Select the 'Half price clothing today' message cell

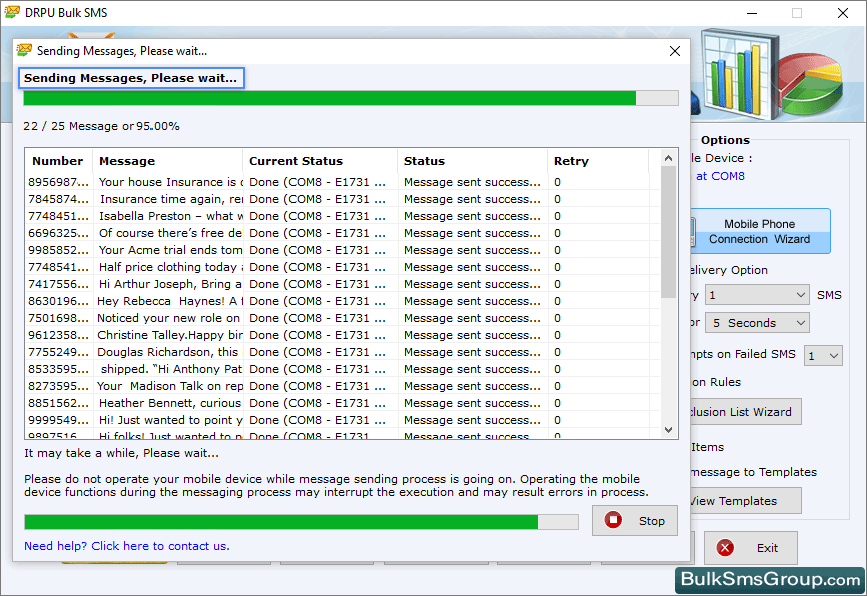170,267
